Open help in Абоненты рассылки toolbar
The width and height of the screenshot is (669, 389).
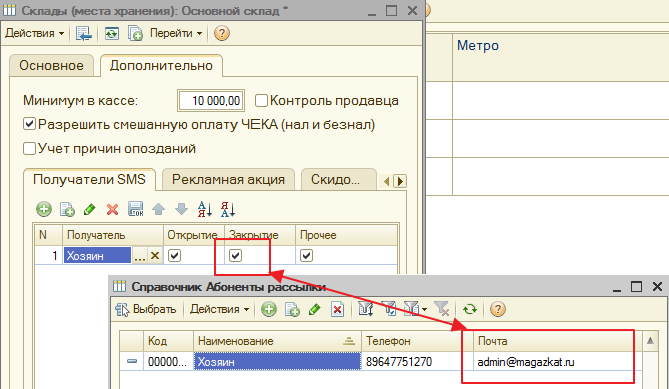tap(497, 309)
